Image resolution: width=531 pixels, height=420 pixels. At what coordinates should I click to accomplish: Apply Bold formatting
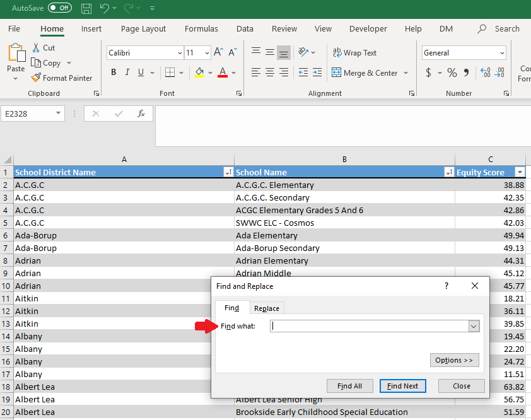114,73
